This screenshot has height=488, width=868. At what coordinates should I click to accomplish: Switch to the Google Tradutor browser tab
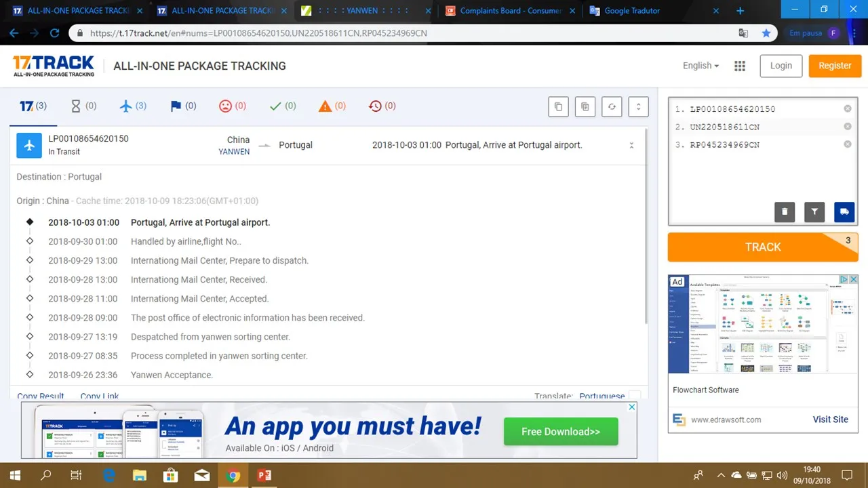[631, 11]
